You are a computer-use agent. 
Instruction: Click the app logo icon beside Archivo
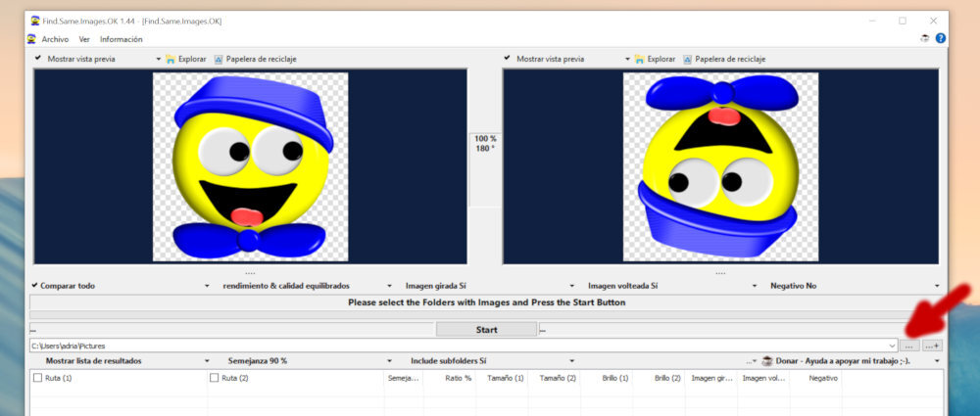[31, 39]
